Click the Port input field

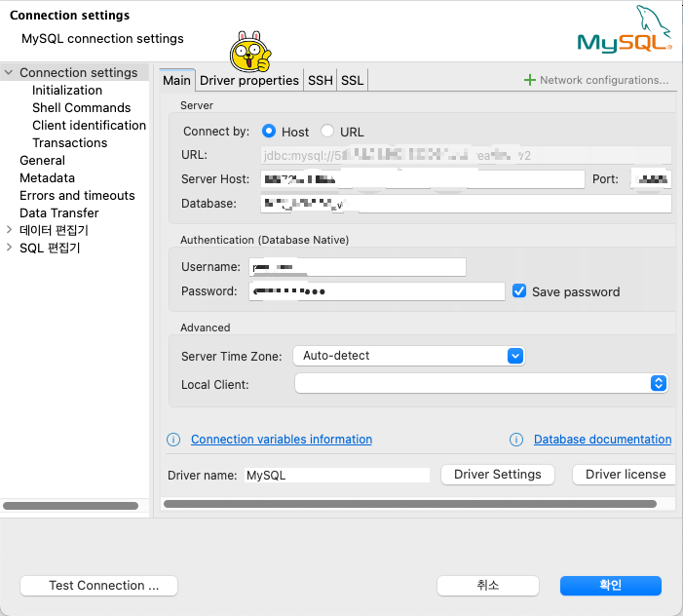651,179
